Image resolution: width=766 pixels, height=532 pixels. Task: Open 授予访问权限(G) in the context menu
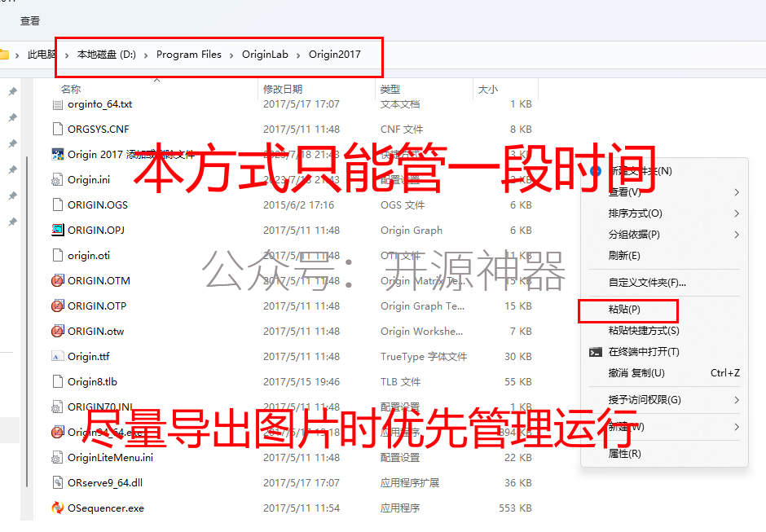click(x=645, y=399)
